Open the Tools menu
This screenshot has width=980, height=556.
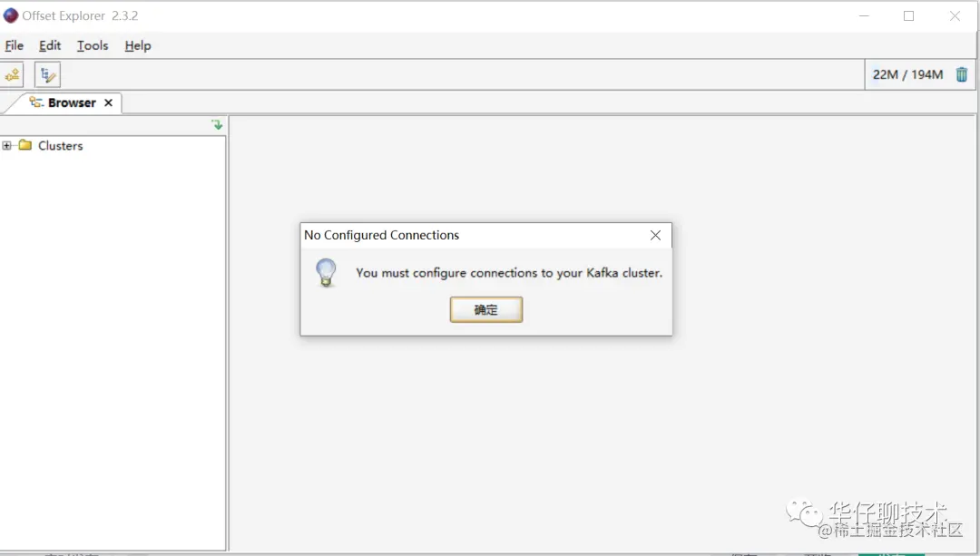tap(93, 45)
